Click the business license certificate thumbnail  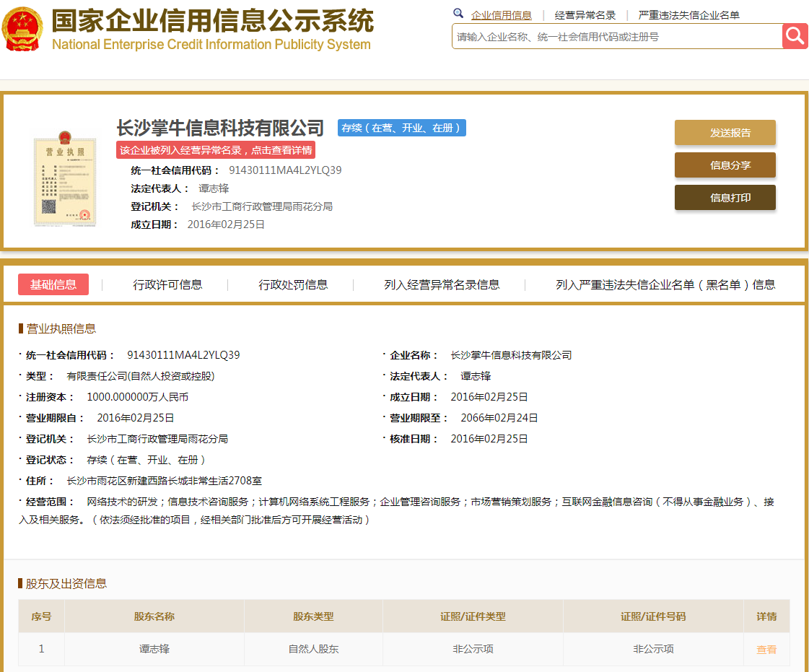click(x=65, y=180)
